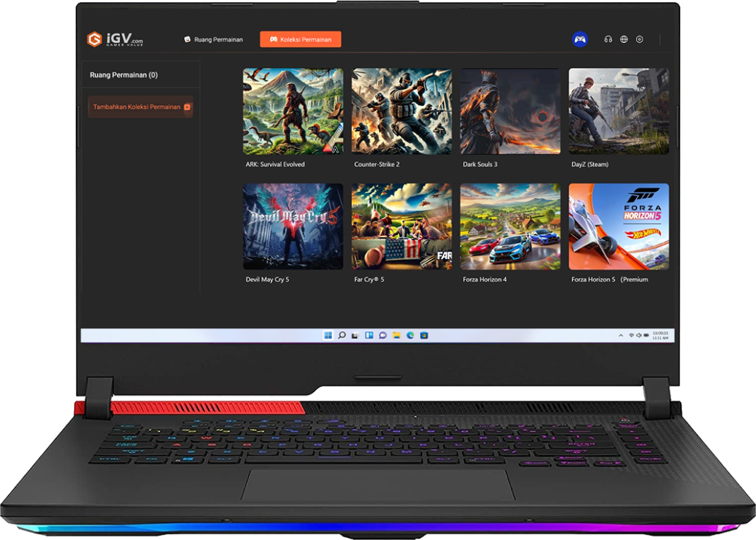Open the Widgets taskbar icon

[x=369, y=335]
